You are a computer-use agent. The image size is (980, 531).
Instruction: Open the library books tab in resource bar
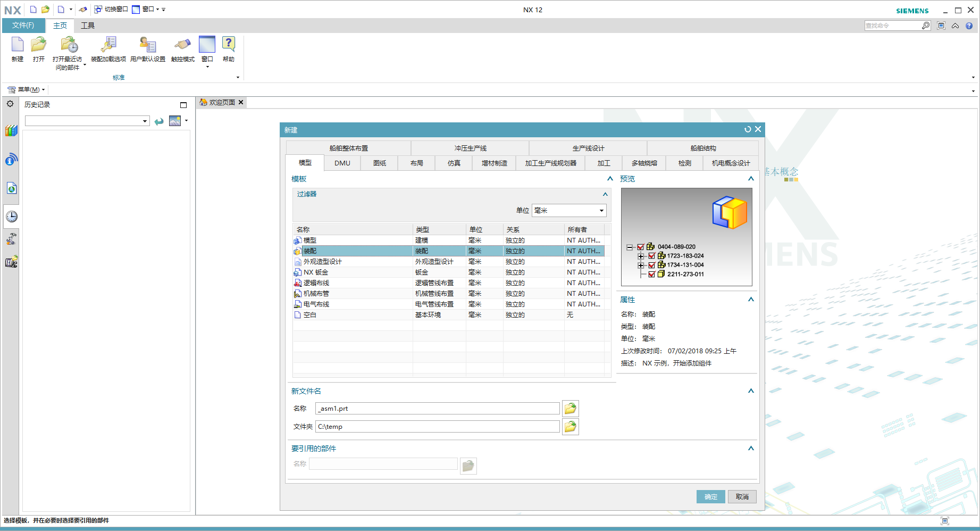click(x=11, y=130)
